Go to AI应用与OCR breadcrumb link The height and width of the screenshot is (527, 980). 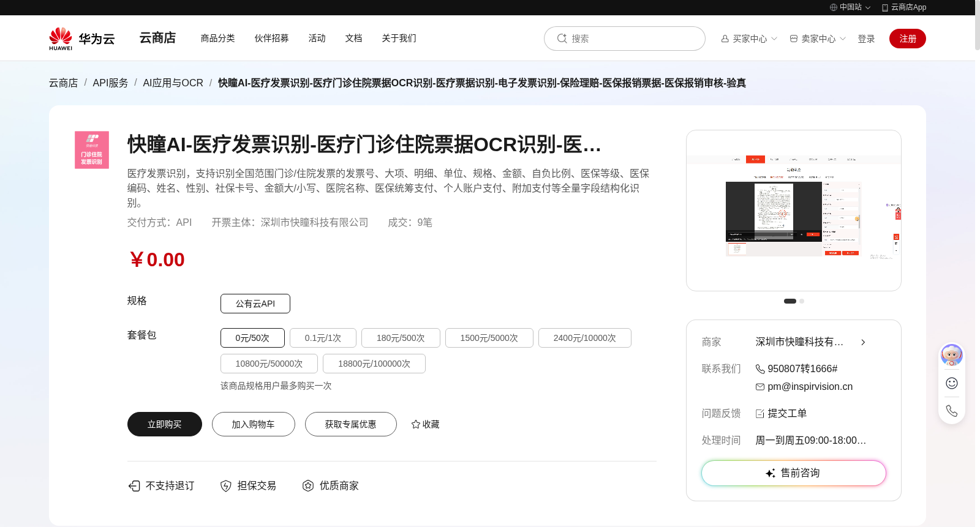pos(173,83)
